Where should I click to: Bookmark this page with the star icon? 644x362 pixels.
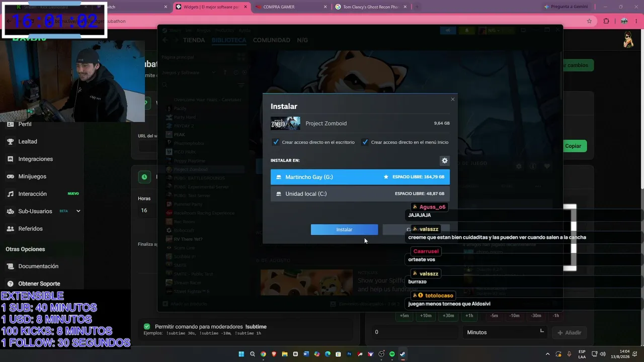(x=589, y=21)
